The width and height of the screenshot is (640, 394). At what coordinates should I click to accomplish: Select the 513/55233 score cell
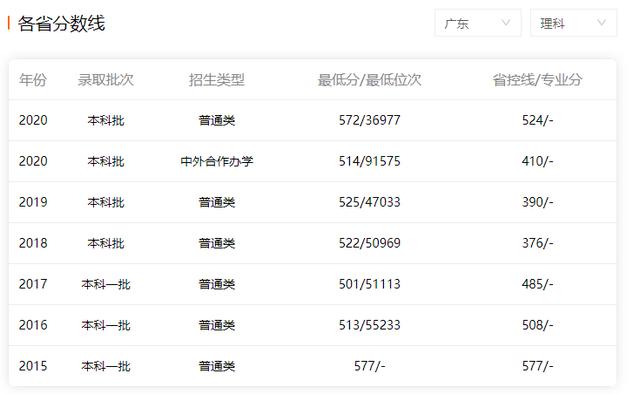point(369,325)
